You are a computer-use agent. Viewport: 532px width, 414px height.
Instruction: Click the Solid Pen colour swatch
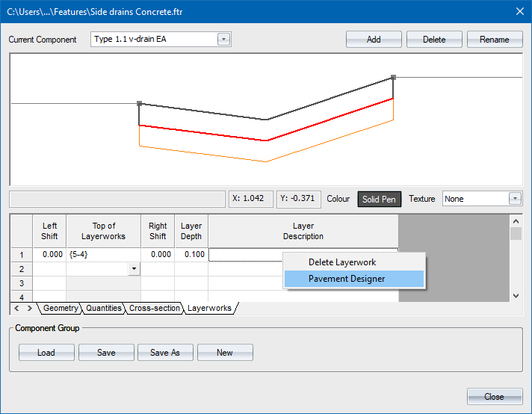coord(380,199)
